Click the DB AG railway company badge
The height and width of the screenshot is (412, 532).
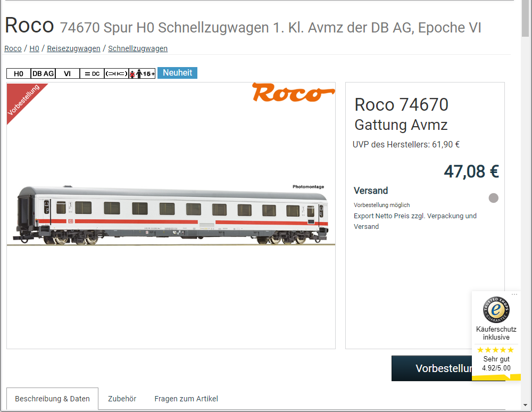coord(43,73)
